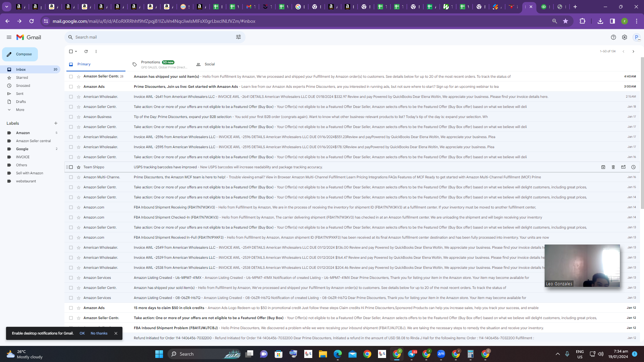Open Chrome three-dot menu
The image size is (644, 362).
(x=637, y=21)
